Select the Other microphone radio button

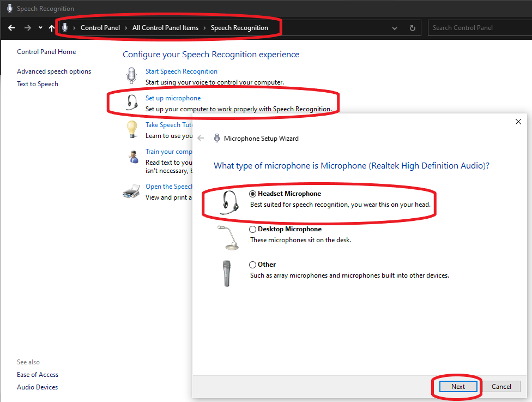[x=252, y=265]
